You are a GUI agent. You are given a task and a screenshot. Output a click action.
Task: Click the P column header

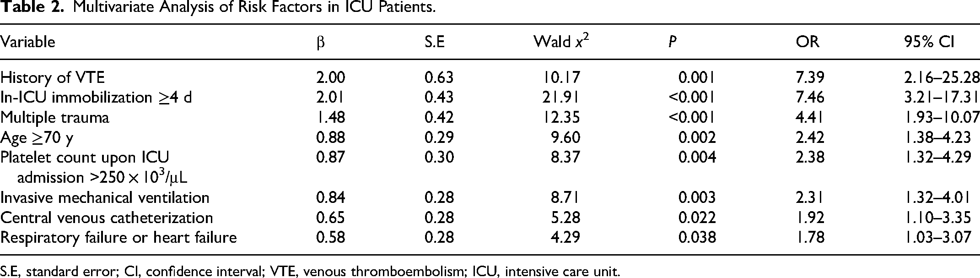673,42
